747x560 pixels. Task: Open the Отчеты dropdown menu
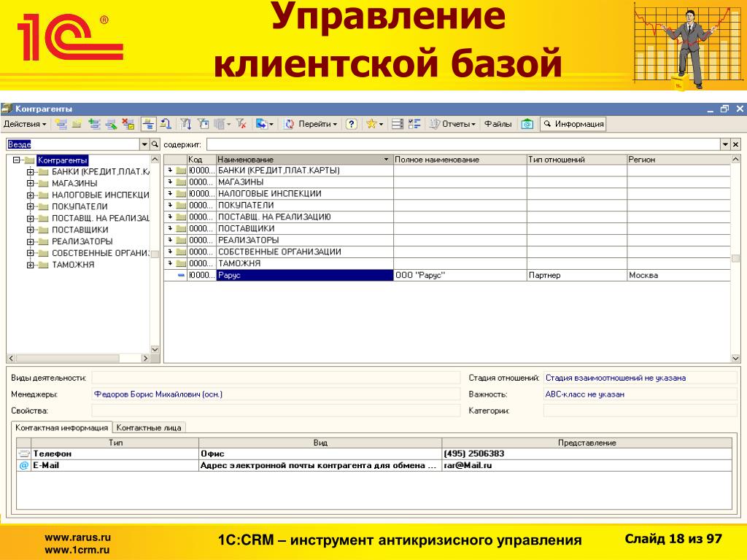point(452,124)
